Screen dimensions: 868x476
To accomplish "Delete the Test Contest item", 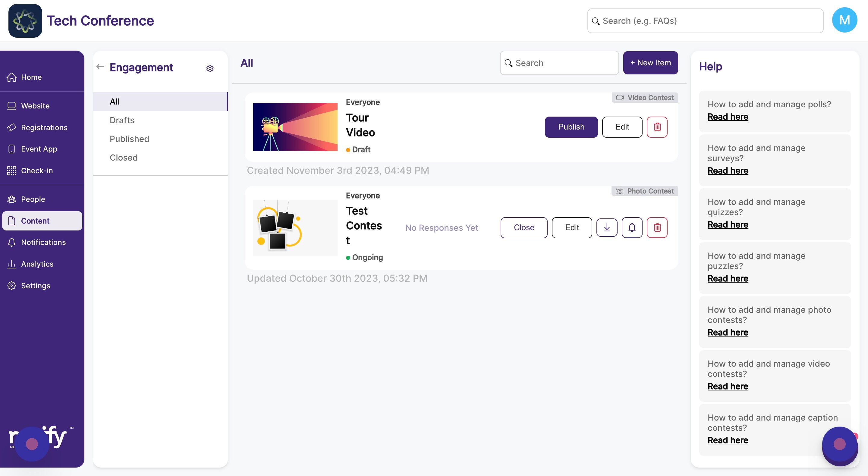I will coord(657,227).
